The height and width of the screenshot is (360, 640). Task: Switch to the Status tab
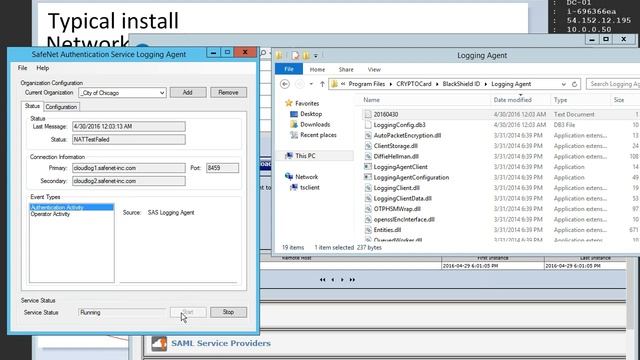[32, 106]
